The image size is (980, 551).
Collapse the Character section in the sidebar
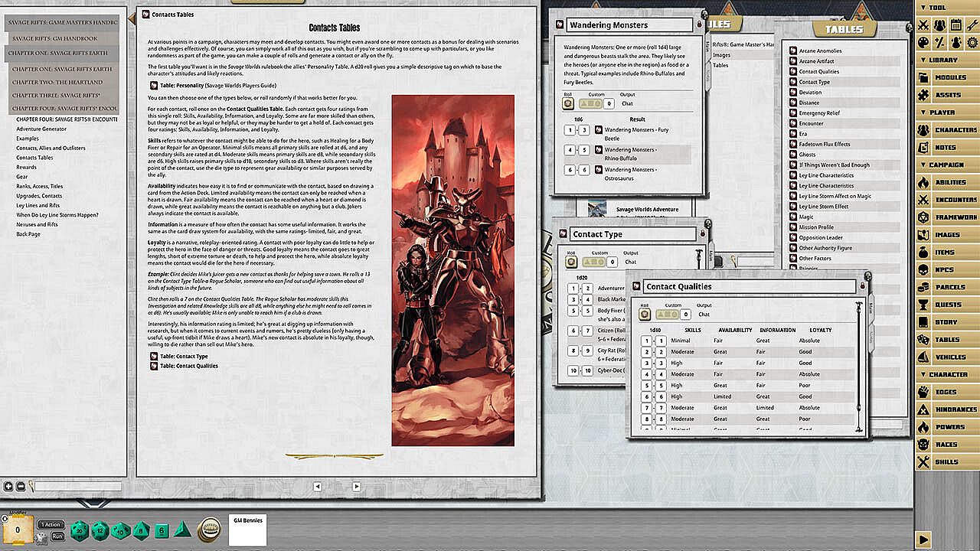point(947,374)
